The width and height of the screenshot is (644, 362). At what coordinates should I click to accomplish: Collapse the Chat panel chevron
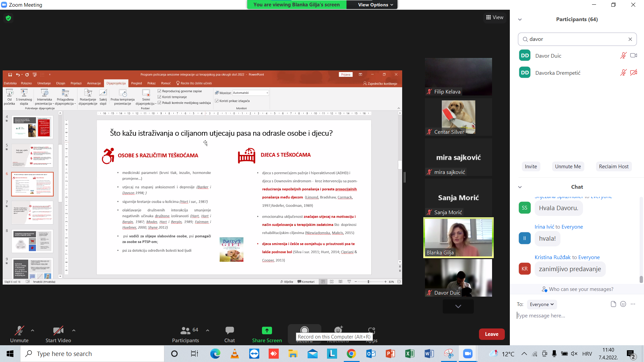click(520, 187)
